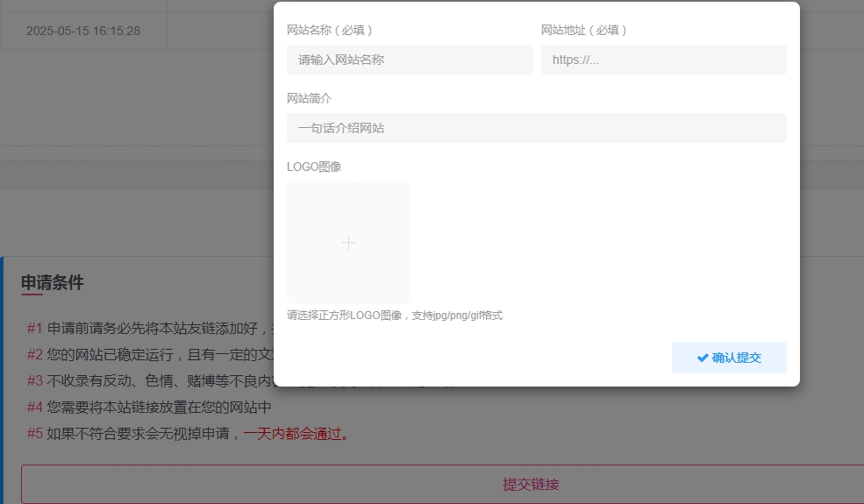
Task: Click the LOGO format hint text
Action: coord(395,315)
